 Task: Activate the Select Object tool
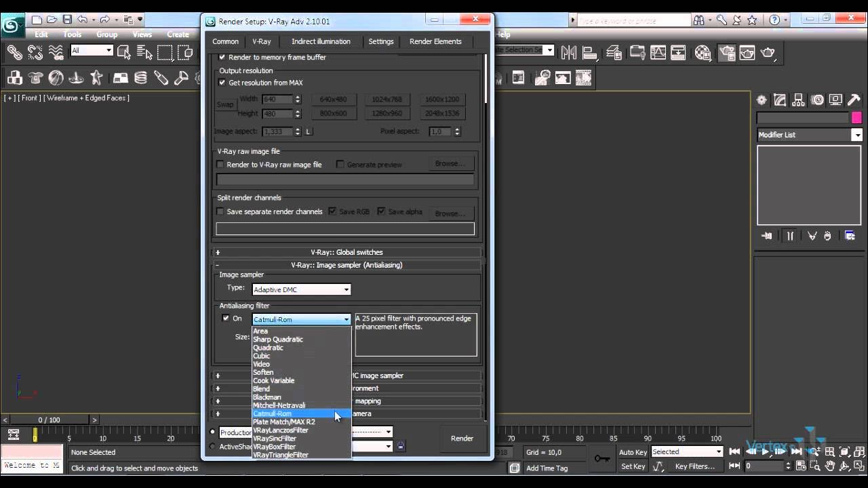(123, 52)
